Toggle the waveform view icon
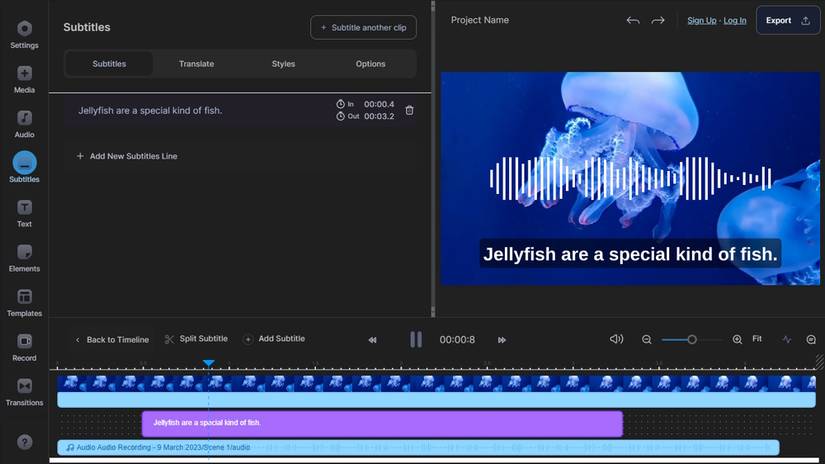This screenshot has width=825, height=464. point(787,340)
